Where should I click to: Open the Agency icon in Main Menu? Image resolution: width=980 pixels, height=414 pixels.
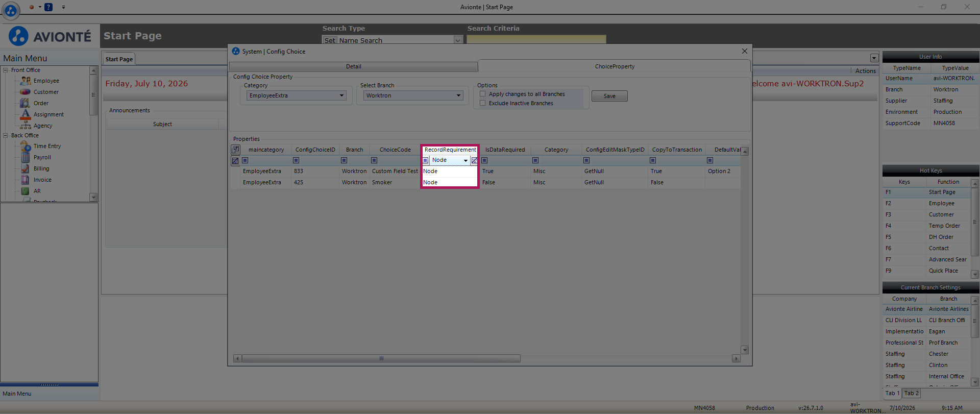coord(26,126)
